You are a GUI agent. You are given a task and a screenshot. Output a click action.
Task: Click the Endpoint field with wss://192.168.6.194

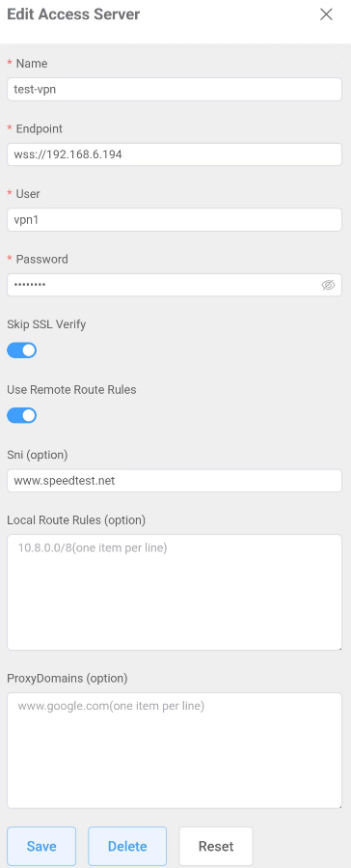[x=175, y=154]
